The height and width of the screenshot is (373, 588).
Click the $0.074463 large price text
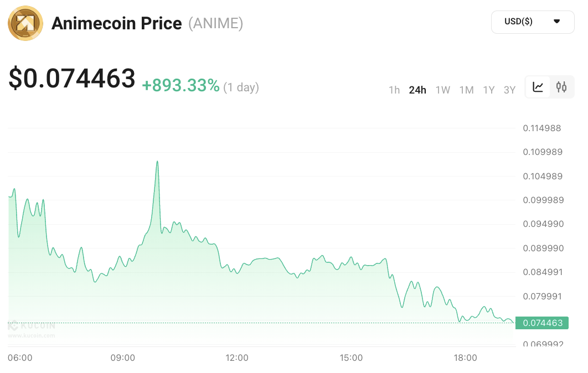(72, 79)
